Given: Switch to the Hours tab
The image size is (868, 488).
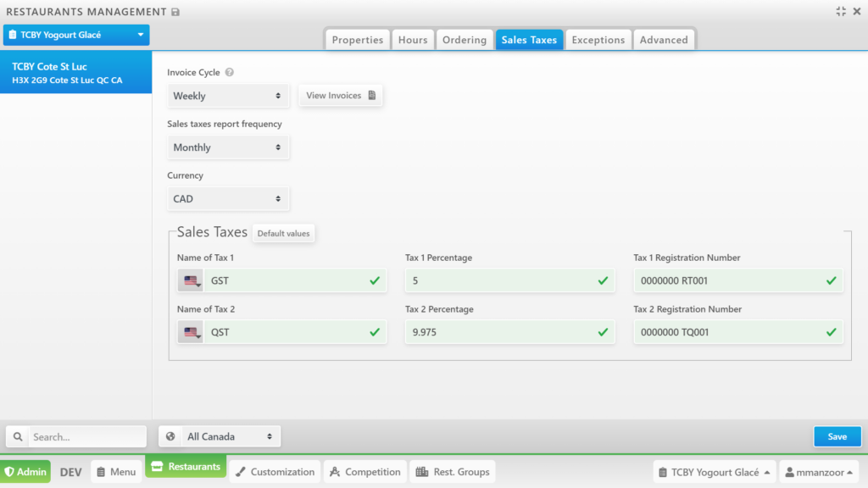Looking at the screenshot, I should coord(413,40).
